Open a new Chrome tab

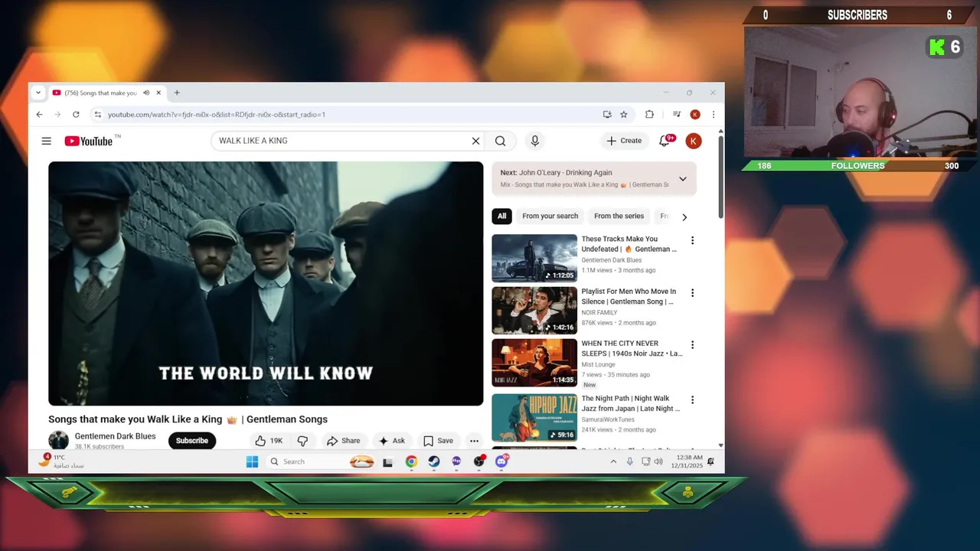point(177,93)
